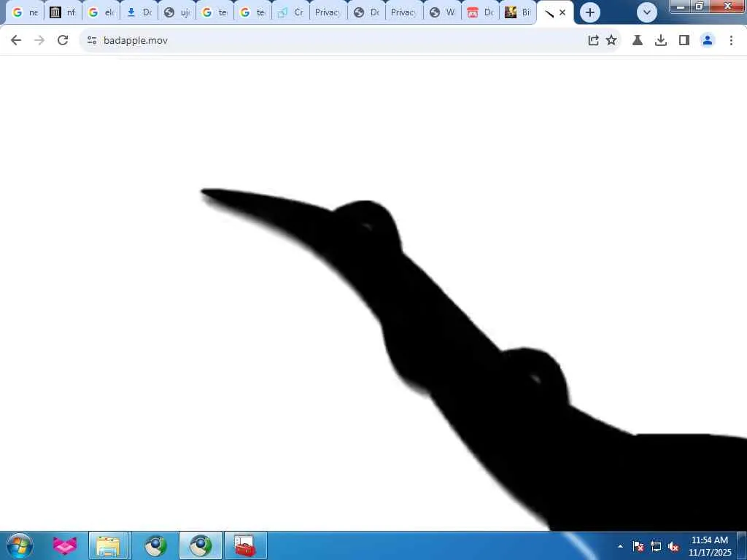The height and width of the screenshot is (560, 747).
Task: Switch to the Google 'ne' tab
Action: tap(26, 13)
